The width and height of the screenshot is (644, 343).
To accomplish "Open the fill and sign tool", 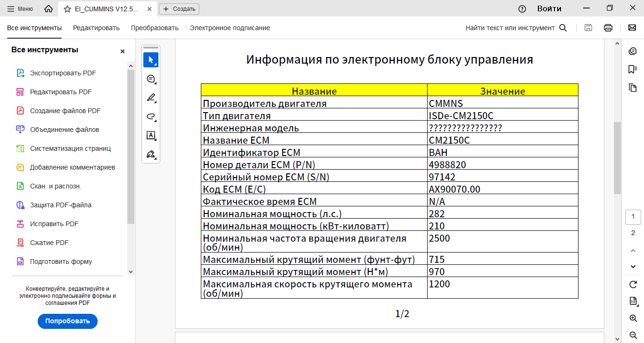I will tap(151, 154).
